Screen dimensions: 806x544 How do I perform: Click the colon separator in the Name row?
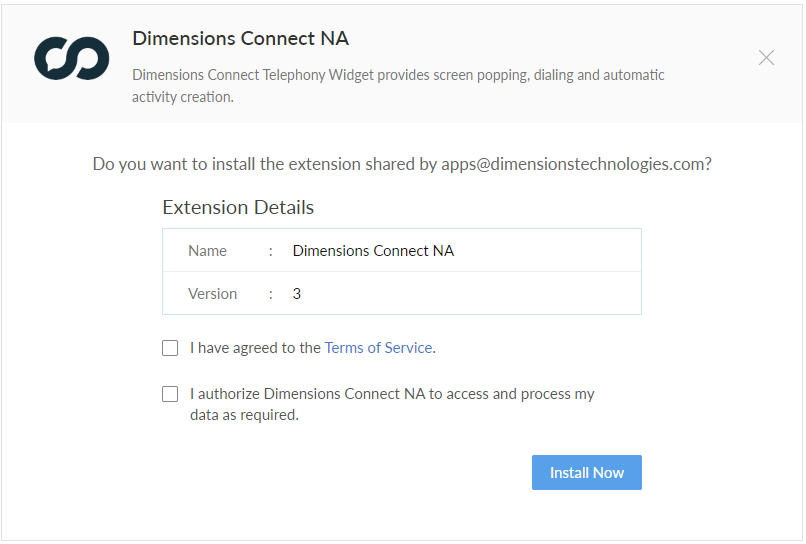click(270, 251)
